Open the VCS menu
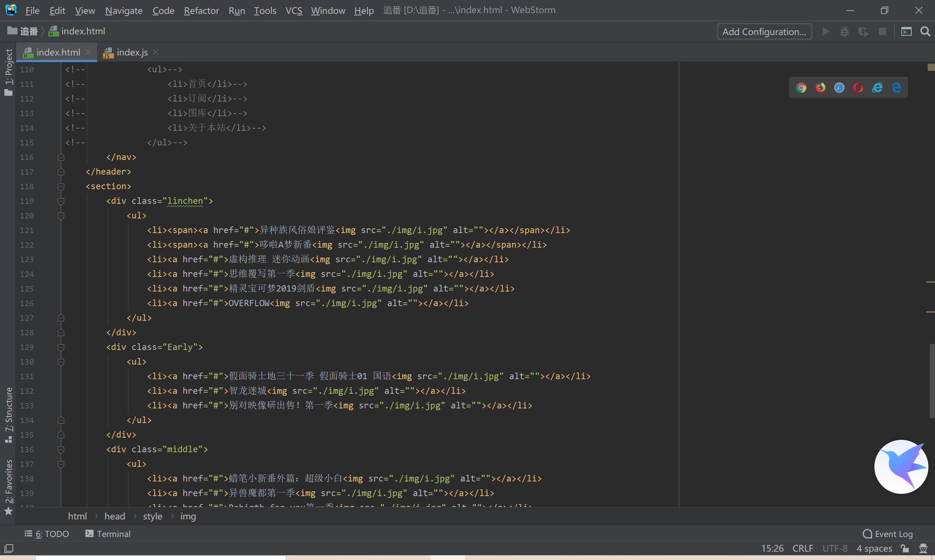Screen dimensions: 935x560 click(294, 11)
